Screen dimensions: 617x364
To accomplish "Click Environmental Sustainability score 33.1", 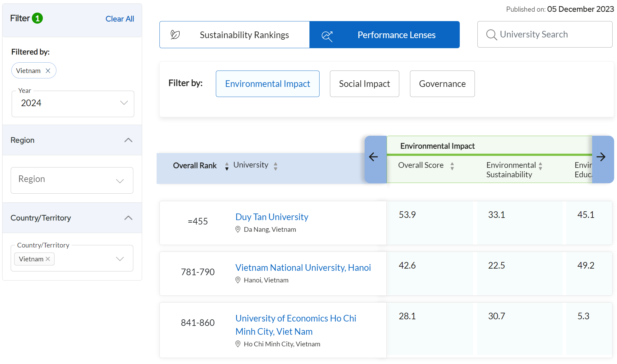I will click(x=497, y=215).
